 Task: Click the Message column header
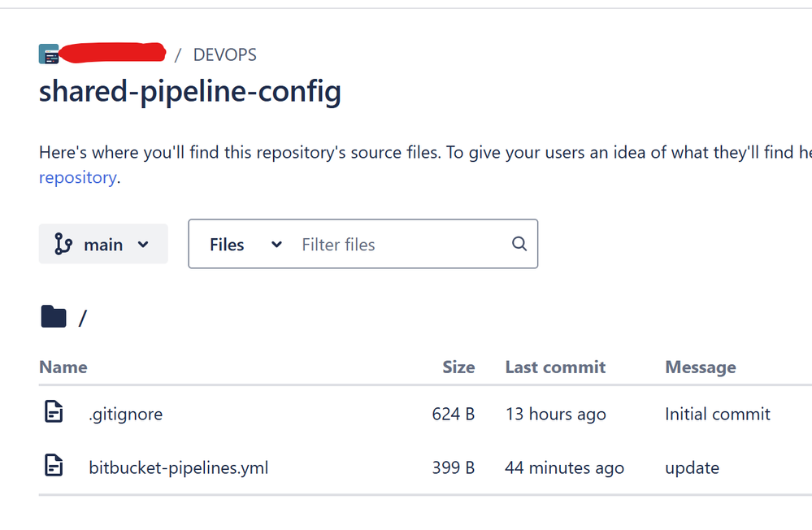700,367
